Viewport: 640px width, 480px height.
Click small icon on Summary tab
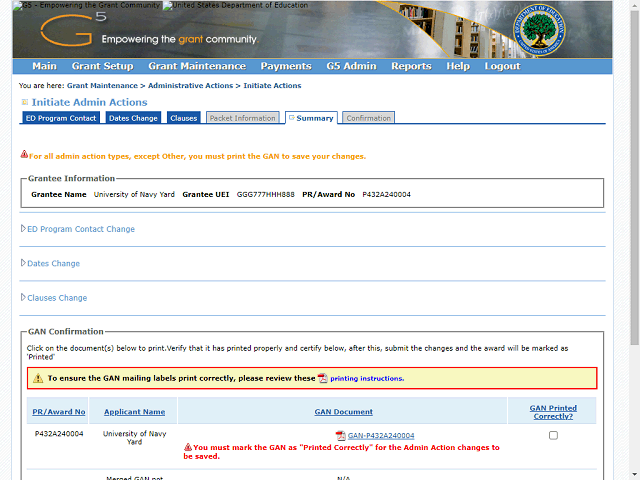(291, 118)
